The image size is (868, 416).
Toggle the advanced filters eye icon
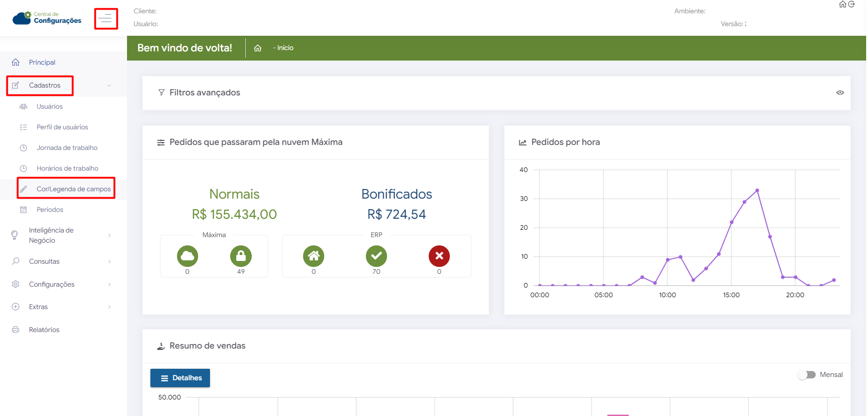tap(840, 93)
